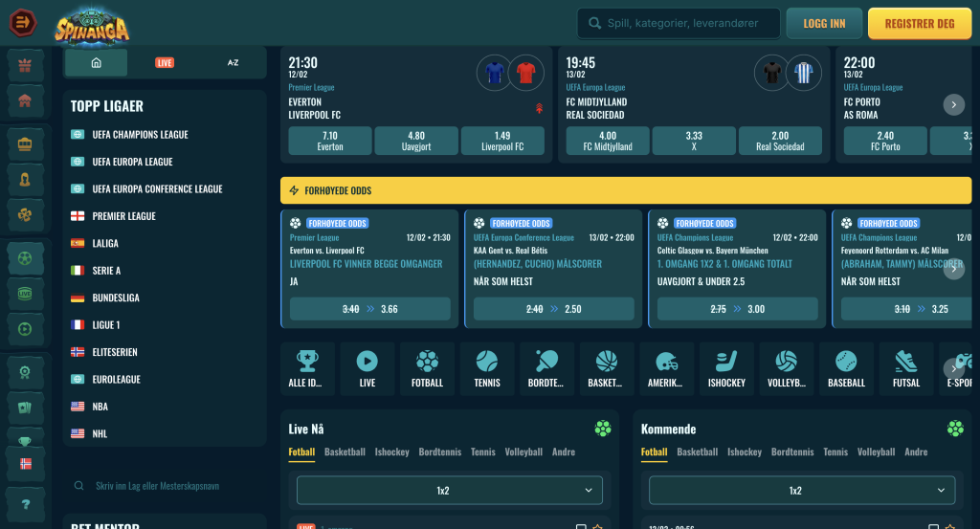The height and width of the screenshot is (529, 980).
Task: Pick boosted odds 3.00 for Celtic vs Bayern
Action: [x=738, y=309]
